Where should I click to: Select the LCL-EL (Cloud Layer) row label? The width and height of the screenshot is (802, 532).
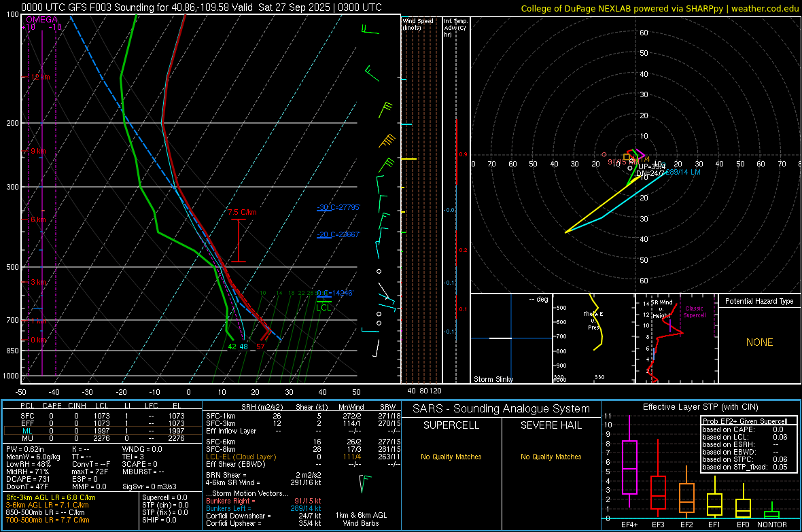pos(241,457)
